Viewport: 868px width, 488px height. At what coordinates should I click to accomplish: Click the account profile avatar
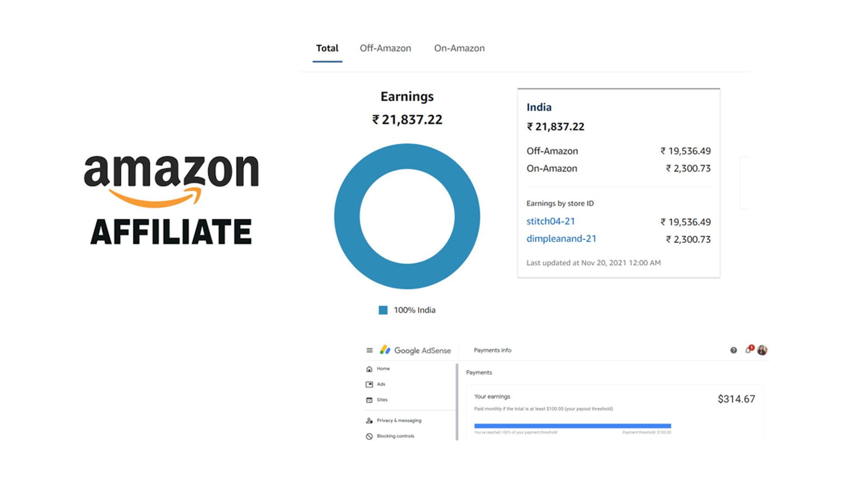coord(762,350)
